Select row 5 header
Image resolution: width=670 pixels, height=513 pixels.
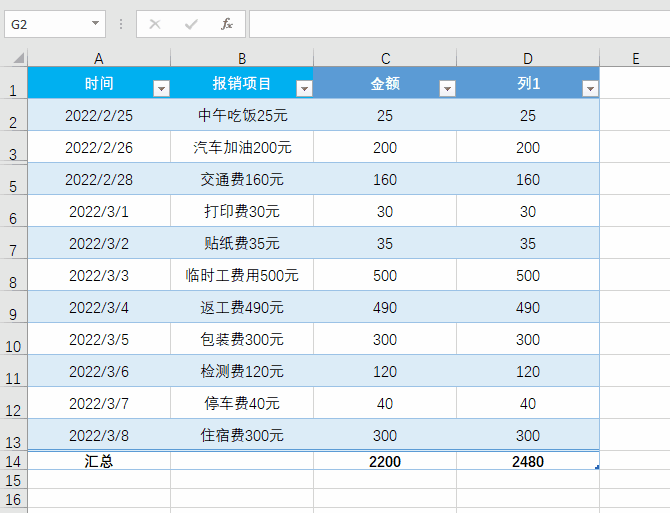point(13,179)
